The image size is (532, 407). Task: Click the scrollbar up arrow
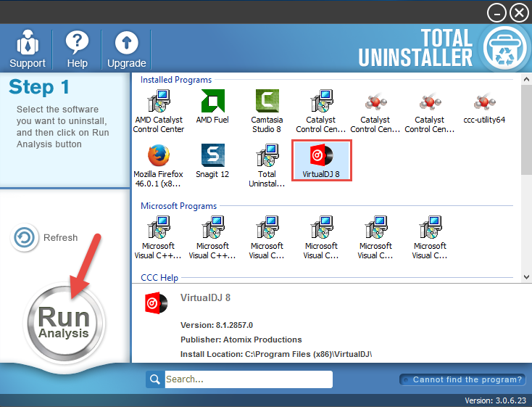(526, 80)
